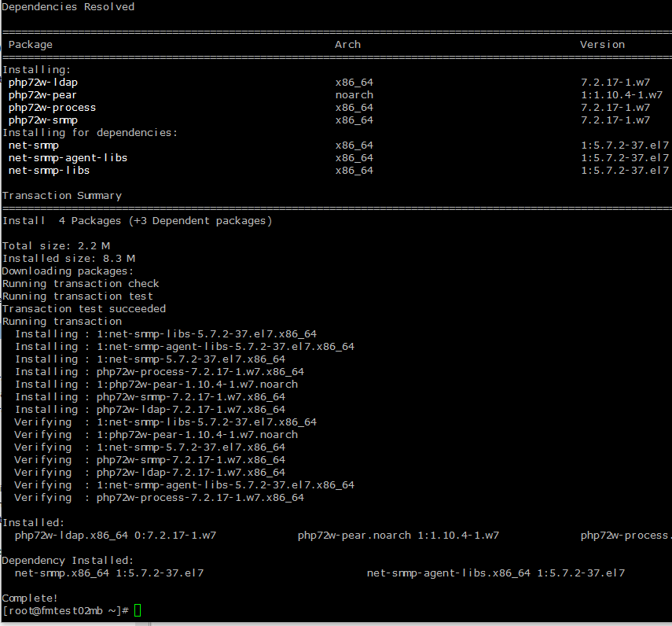Screen dimensions: 672x626
Task: Click Verifying line for php72w-ldap-7.2.17-1.w7.x86_64
Action: pos(149,473)
